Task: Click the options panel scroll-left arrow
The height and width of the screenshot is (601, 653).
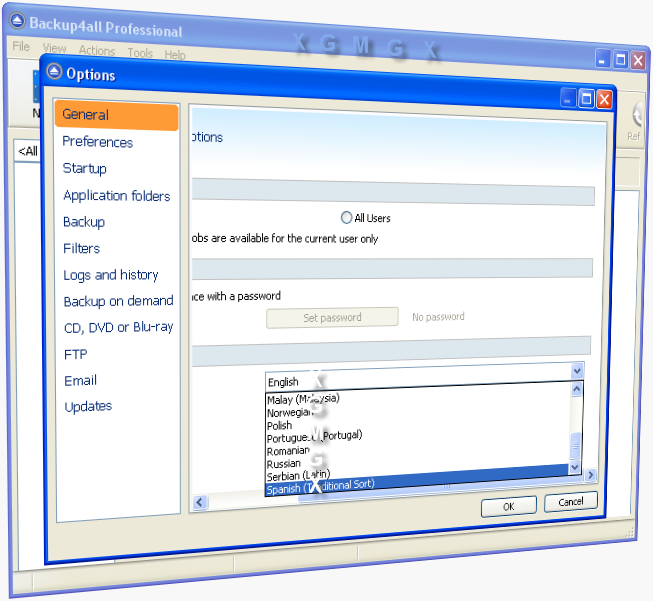Action: point(199,502)
